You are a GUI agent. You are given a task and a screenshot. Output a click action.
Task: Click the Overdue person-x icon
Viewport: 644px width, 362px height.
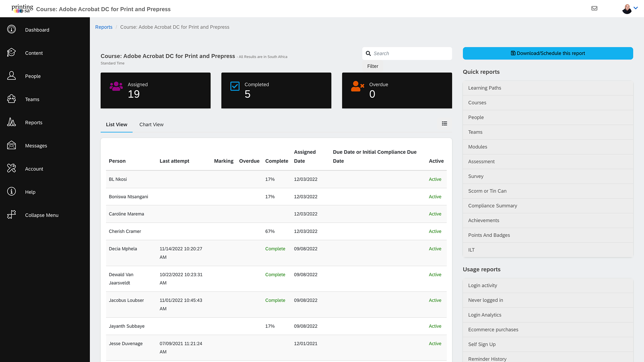click(358, 86)
